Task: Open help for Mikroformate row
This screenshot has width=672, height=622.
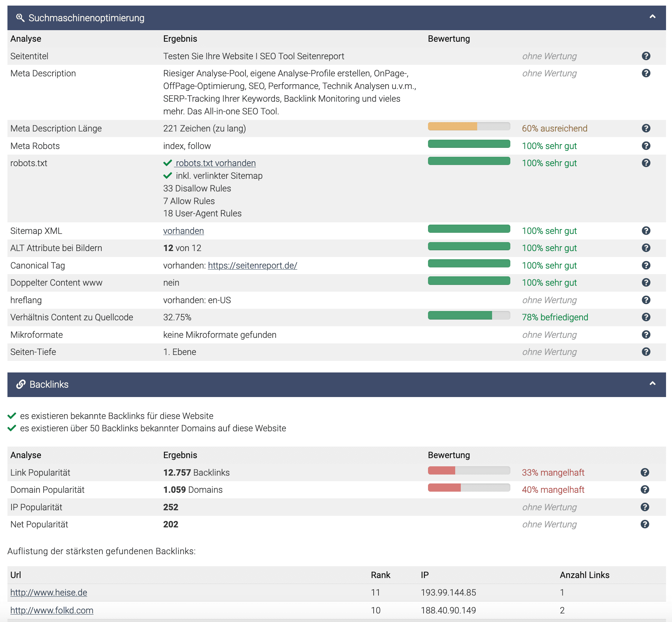Action: (646, 334)
